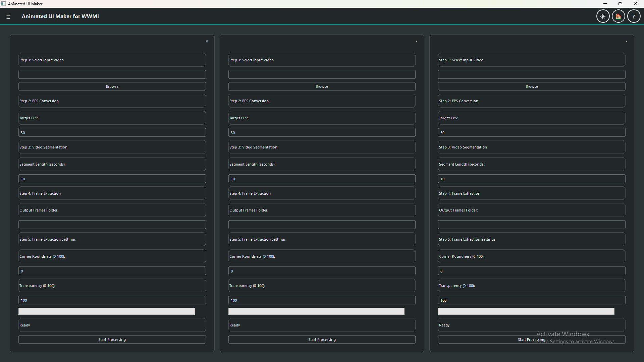The height and width of the screenshot is (362, 644).
Task: Click the progress bar in the middle panel
Action: tap(316, 311)
